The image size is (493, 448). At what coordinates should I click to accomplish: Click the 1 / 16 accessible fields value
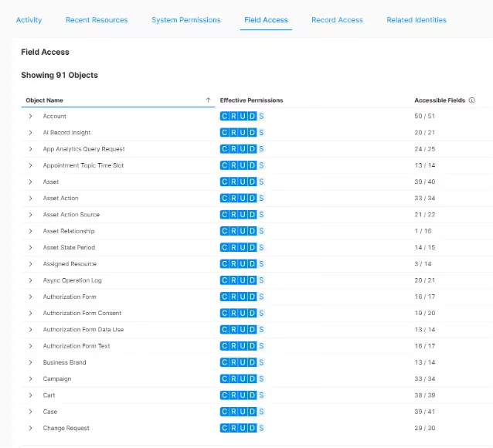tap(423, 231)
